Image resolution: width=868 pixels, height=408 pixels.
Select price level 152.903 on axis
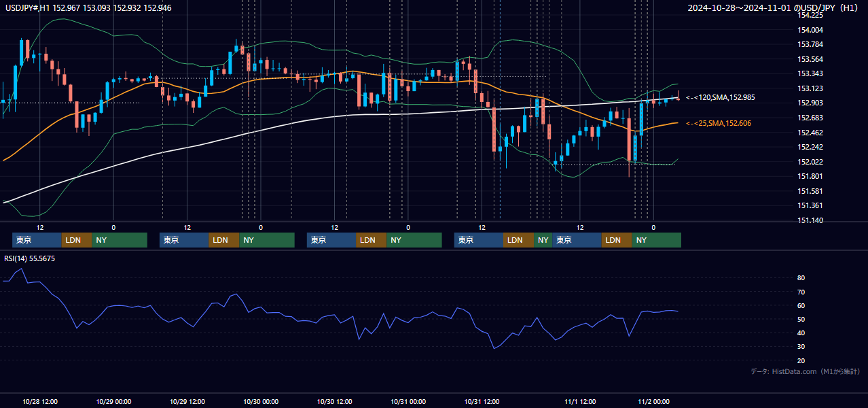tap(810, 103)
